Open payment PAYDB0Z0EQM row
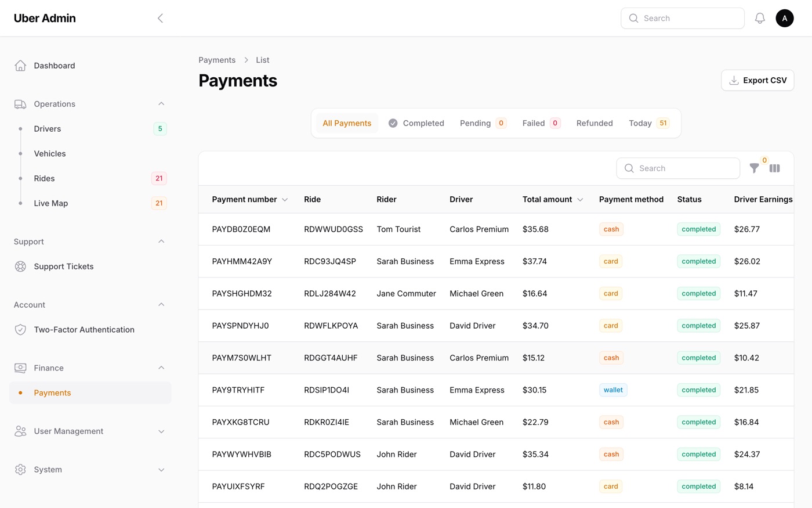 coord(496,229)
